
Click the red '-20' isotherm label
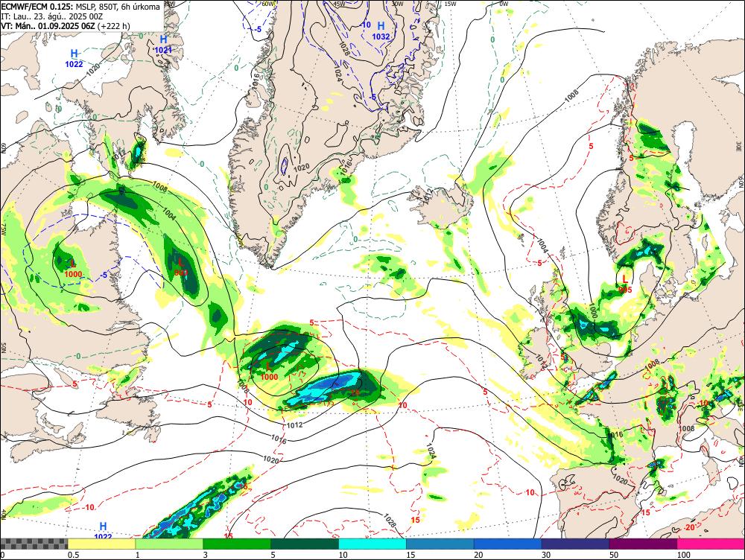tap(689, 528)
